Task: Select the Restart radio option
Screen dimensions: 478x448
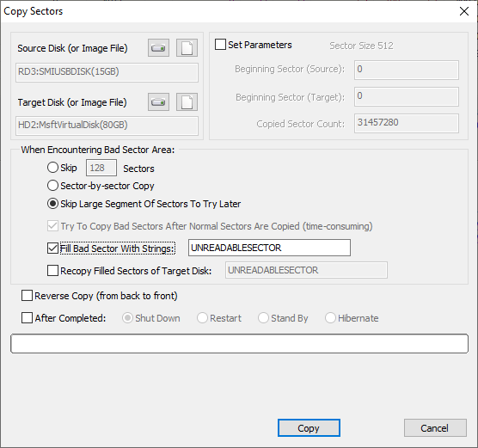Action: coord(202,318)
